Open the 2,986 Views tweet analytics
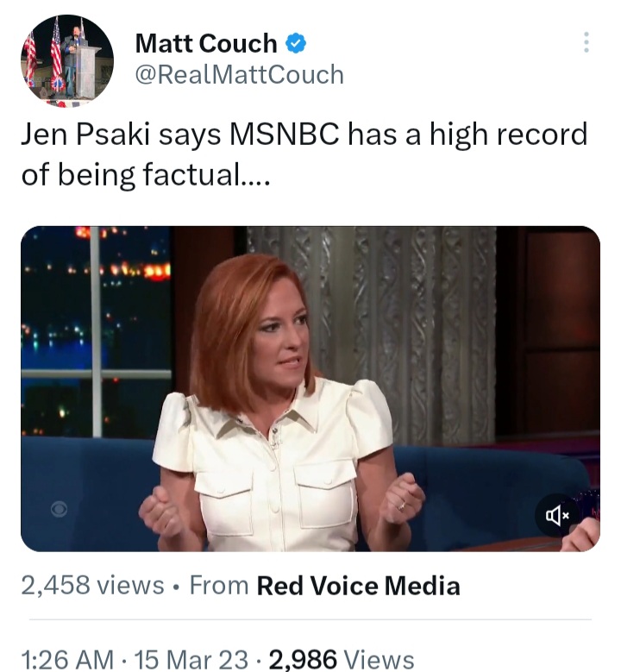The height and width of the screenshot is (672, 621). (342, 659)
